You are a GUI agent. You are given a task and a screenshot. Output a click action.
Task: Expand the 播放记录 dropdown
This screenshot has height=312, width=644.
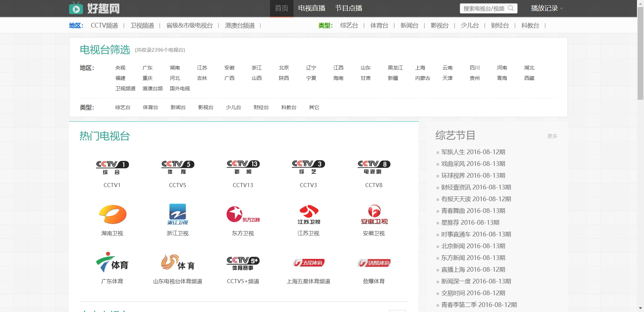click(x=547, y=8)
